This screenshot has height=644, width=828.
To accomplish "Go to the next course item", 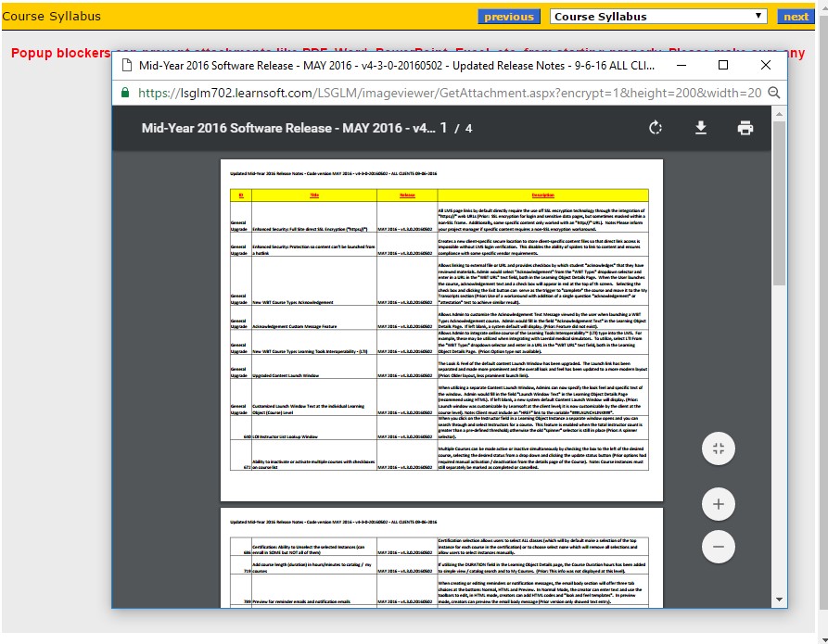I will (796, 17).
